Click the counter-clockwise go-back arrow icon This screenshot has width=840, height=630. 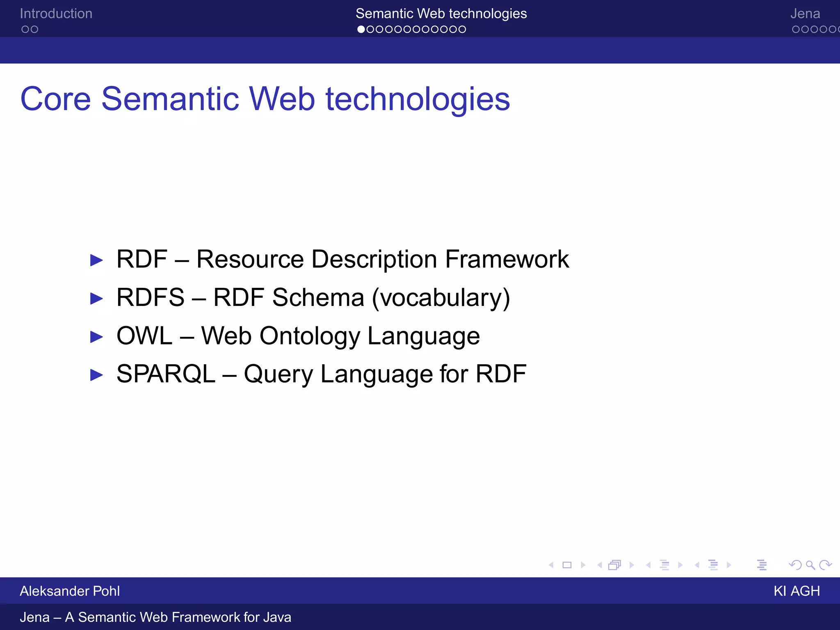pyautogui.click(x=795, y=565)
